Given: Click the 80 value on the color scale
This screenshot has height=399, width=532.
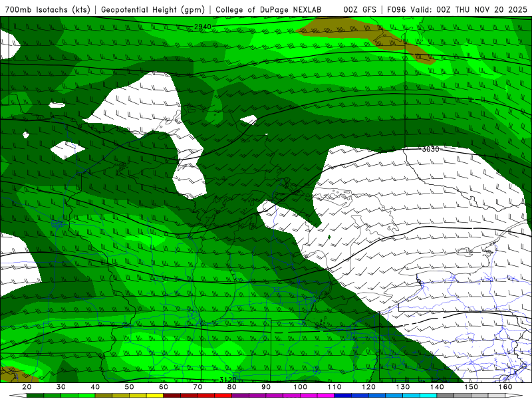Looking at the screenshot, I should tap(231, 387).
